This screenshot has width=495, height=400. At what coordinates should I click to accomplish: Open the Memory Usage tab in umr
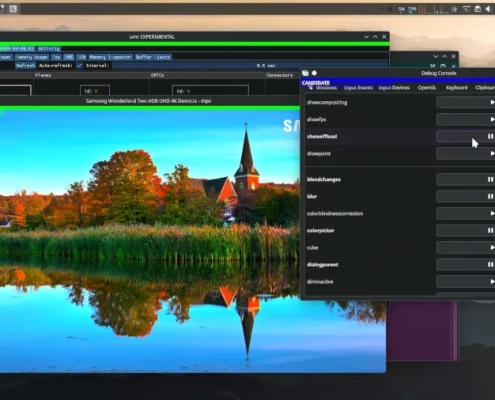click(x=32, y=57)
